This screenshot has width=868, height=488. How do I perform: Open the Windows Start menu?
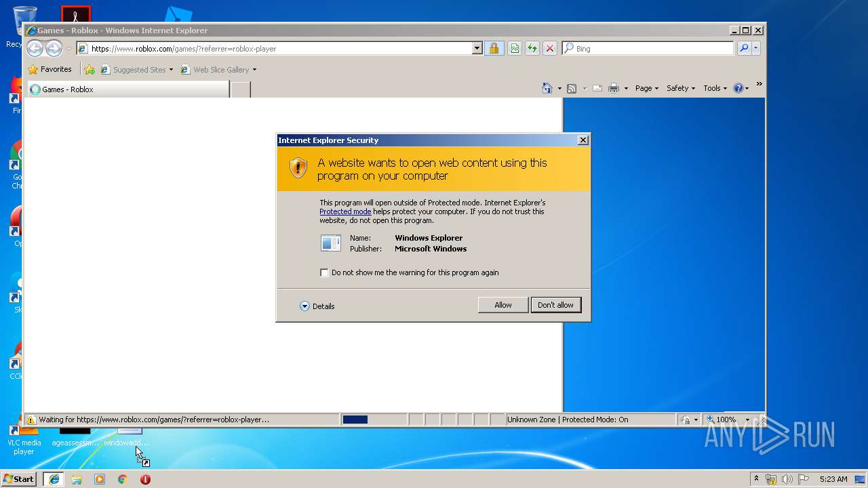tap(19, 479)
